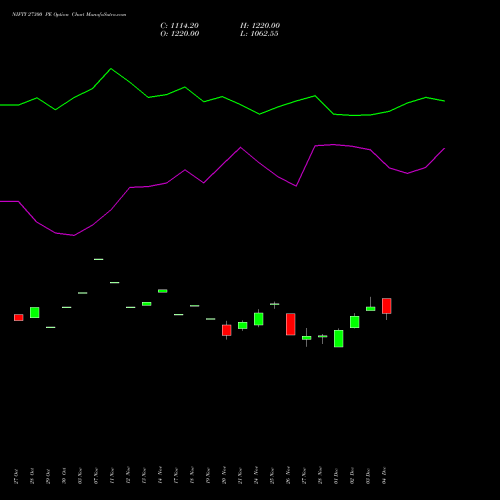
Task: Click the green indicator line's highest peak
Action: (111, 69)
